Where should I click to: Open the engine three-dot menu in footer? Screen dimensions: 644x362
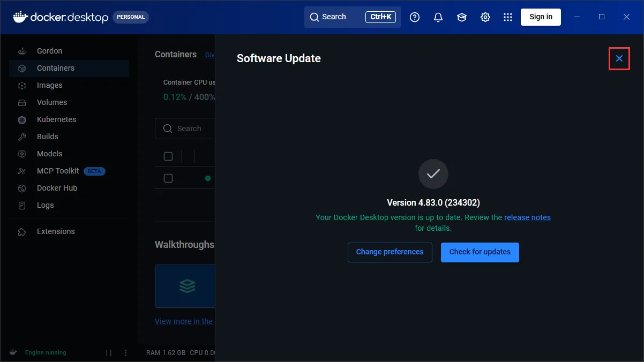pos(126,353)
